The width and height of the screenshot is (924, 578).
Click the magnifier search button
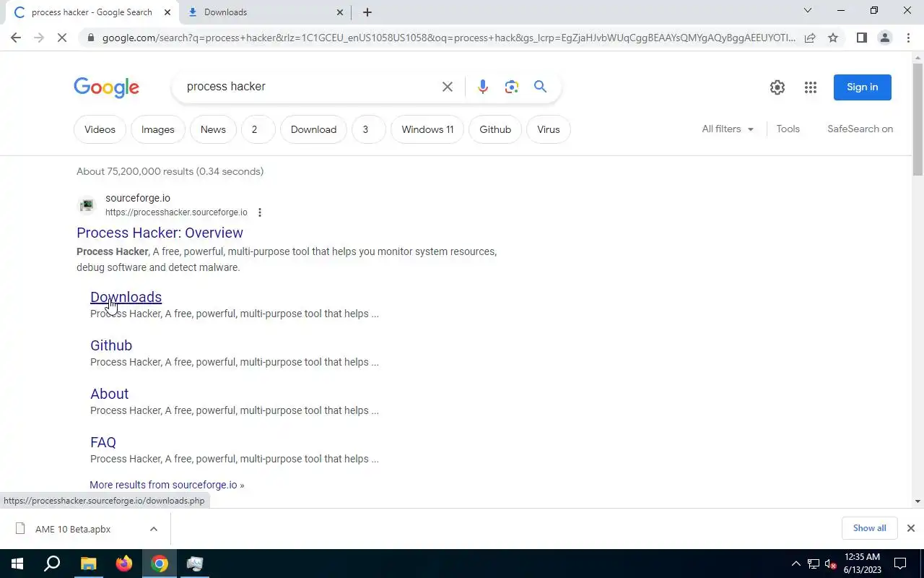540,87
